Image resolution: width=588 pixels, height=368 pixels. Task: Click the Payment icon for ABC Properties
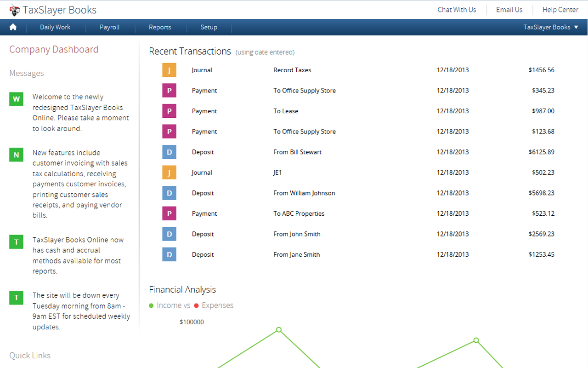coord(169,213)
